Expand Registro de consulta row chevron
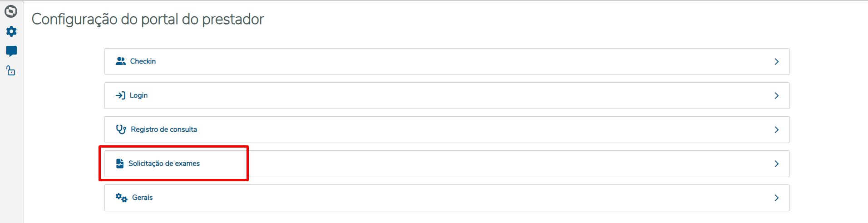The height and width of the screenshot is (223, 868). coord(776,129)
